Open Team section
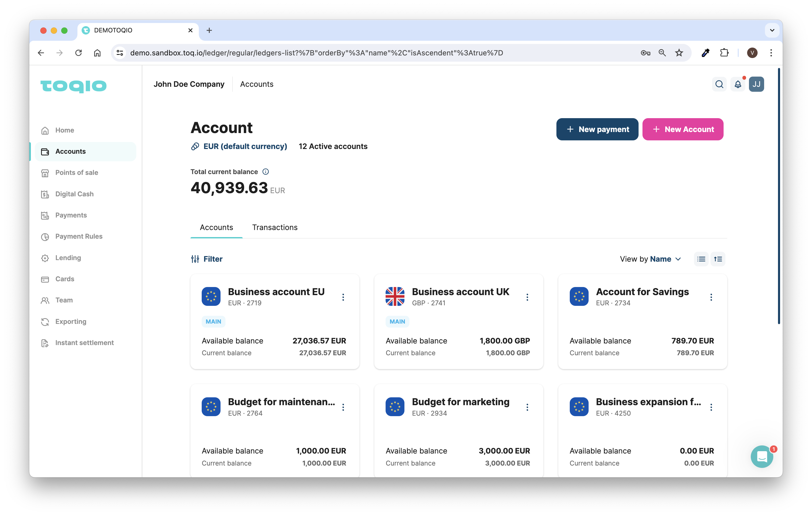812x516 pixels. click(85, 300)
